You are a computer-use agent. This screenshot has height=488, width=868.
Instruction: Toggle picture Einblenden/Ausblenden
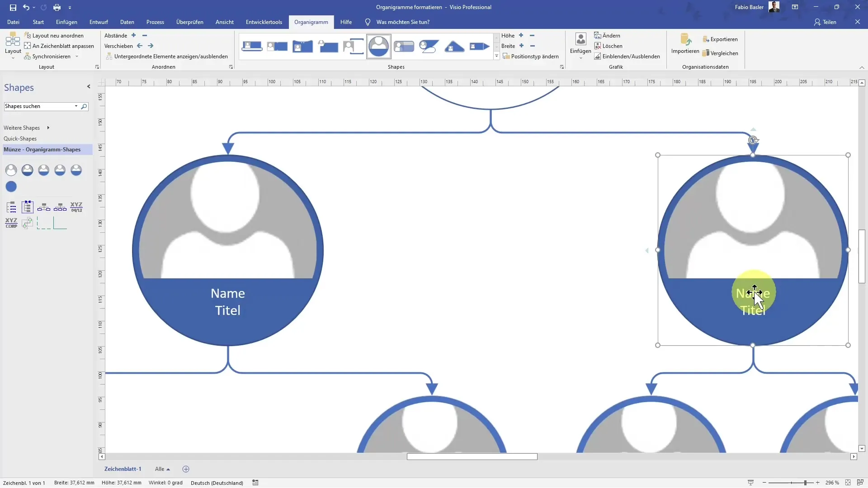tap(627, 56)
